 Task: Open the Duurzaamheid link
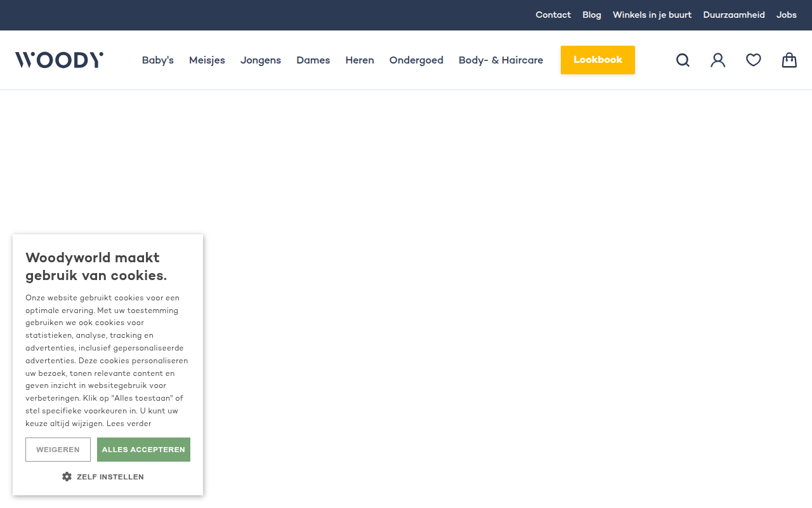point(734,15)
